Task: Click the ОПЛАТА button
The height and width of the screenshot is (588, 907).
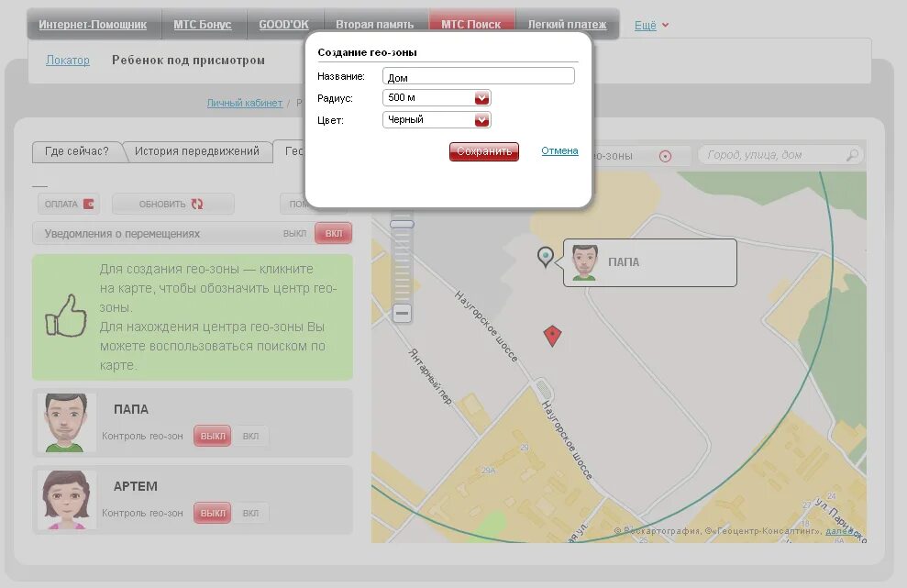Action: coord(68,204)
